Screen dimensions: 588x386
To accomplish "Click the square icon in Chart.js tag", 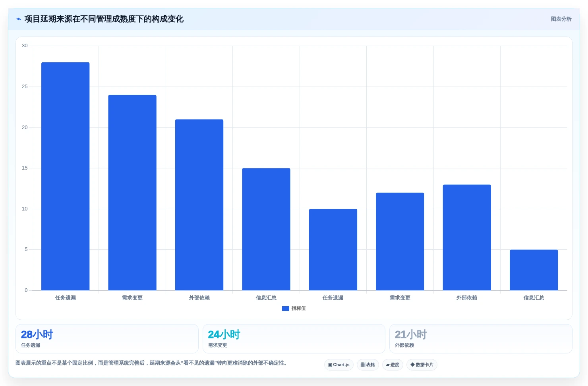I will tap(330, 365).
